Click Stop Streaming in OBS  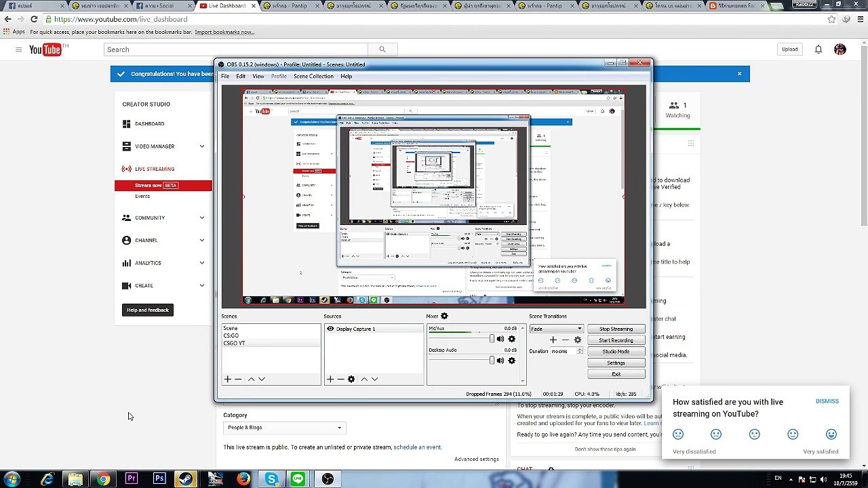[616, 329]
